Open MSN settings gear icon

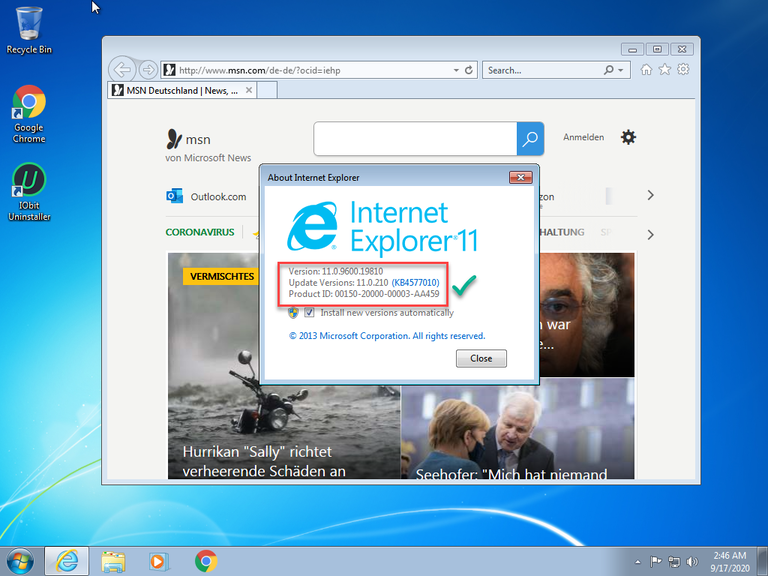point(628,137)
